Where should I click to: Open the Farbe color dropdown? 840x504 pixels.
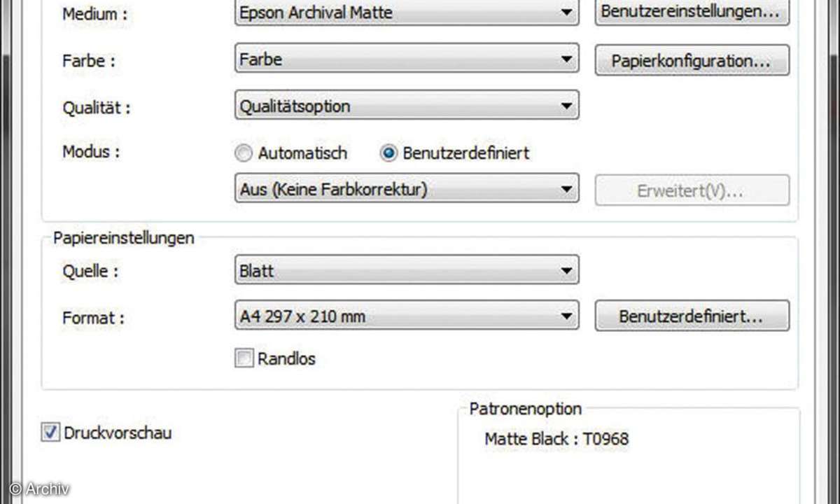pos(407,59)
